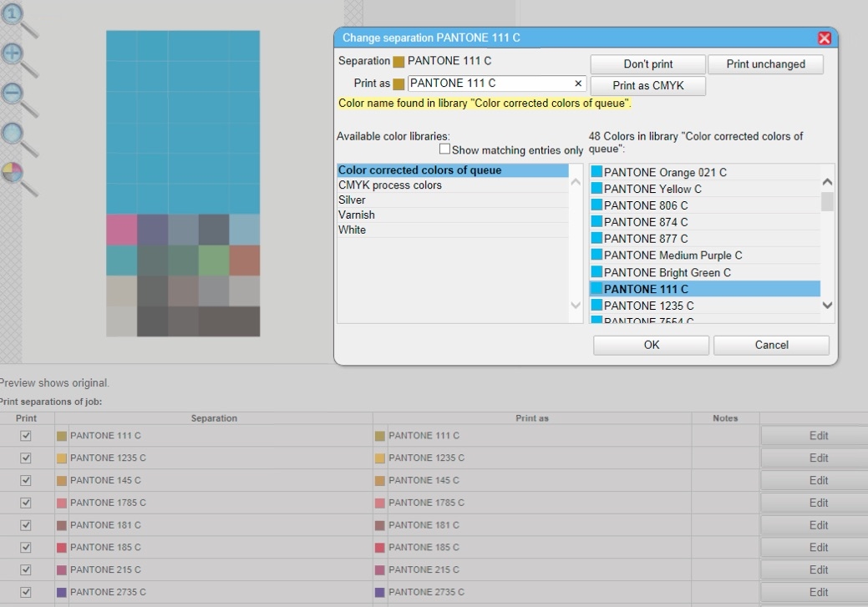This screenshot has height=607, width=868.
Task: Clear the Print as field with the X
Action: coord(578,83)
